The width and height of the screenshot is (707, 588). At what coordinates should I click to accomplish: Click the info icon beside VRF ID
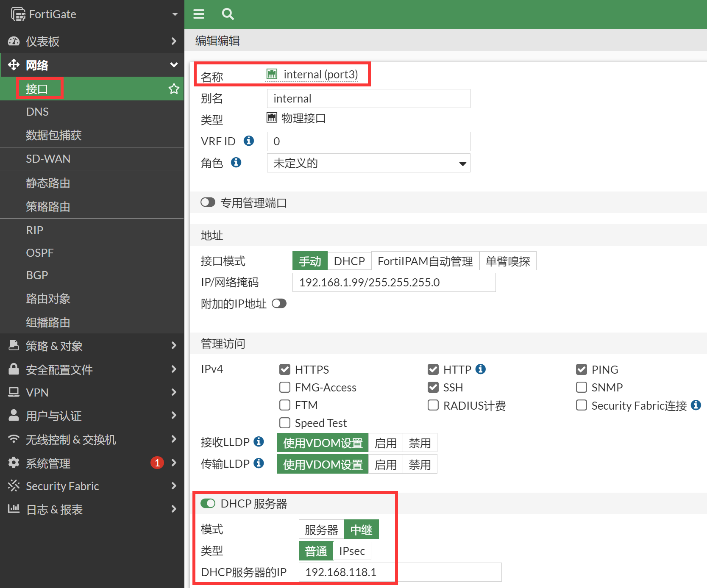(249, 141)
